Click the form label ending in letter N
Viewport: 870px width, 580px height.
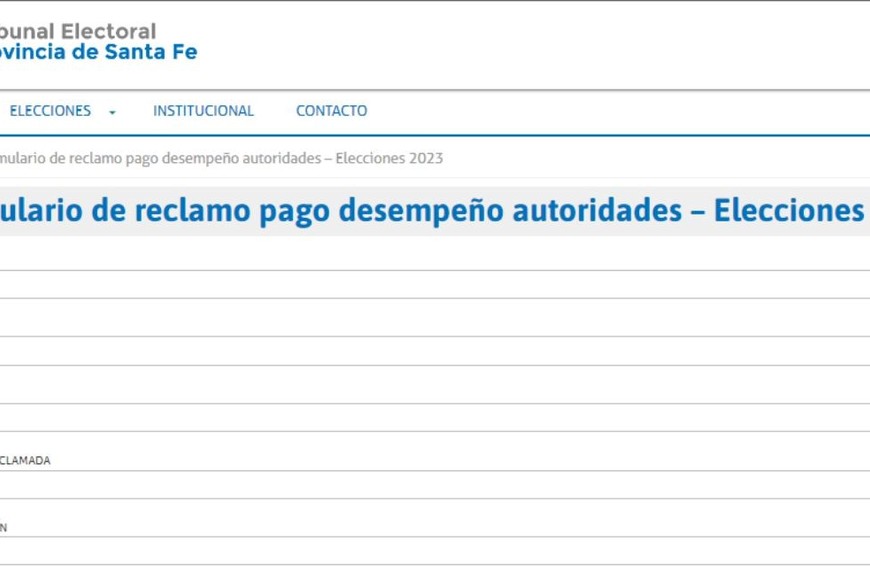4,527
